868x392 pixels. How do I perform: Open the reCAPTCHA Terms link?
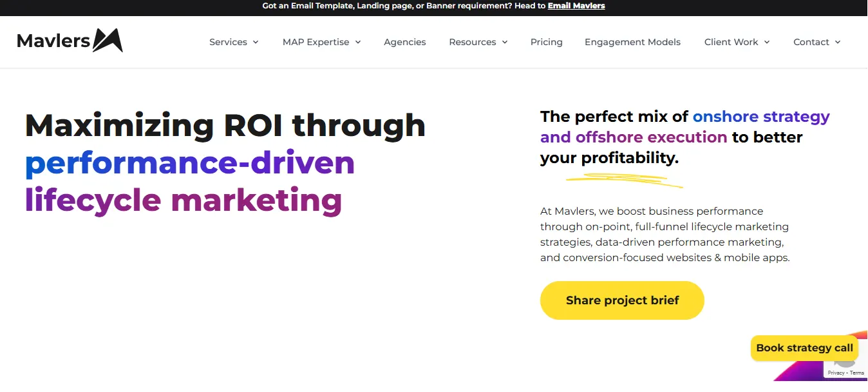tap(857, 373)
